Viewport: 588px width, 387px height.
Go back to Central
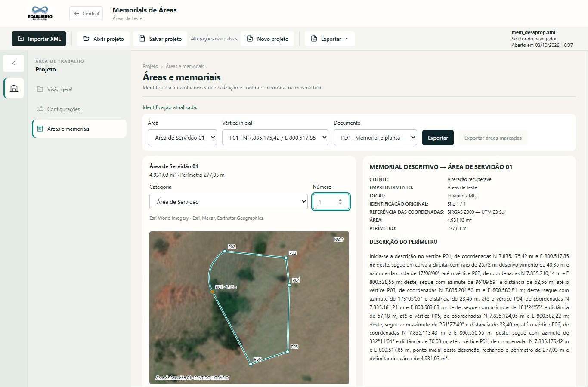86,13
